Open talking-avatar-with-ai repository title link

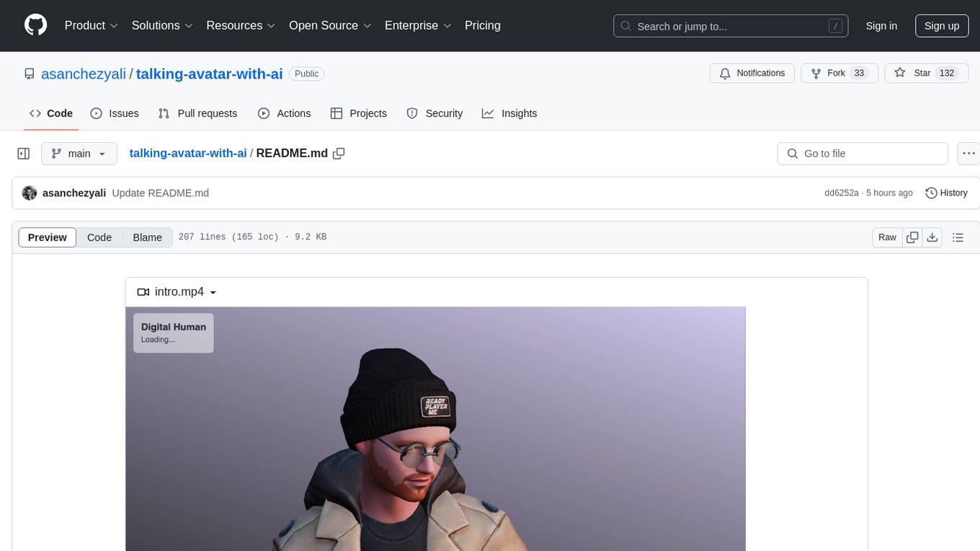point(209,74)
